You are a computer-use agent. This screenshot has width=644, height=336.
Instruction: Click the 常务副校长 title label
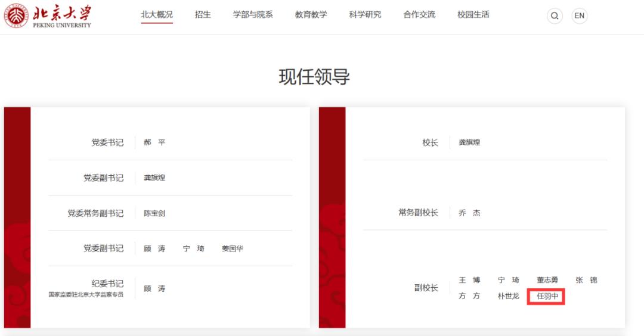coord(418,213)
